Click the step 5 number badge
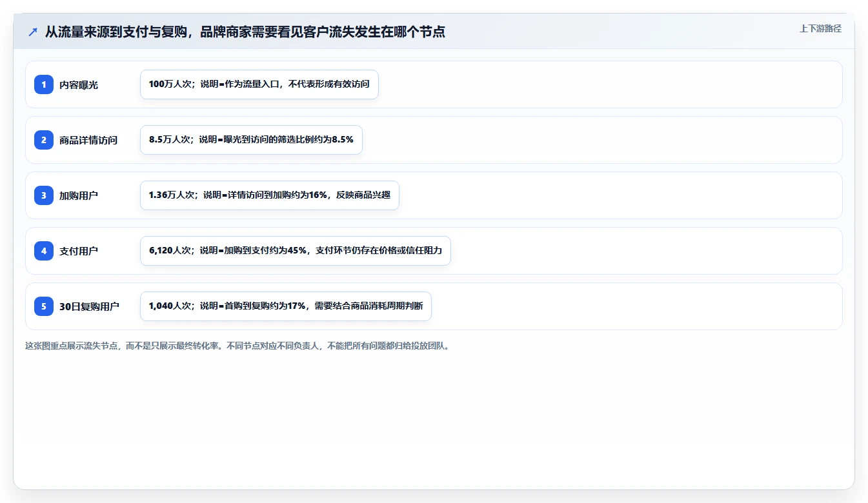This screenshot has width=868, height=503. coord(44,306)
